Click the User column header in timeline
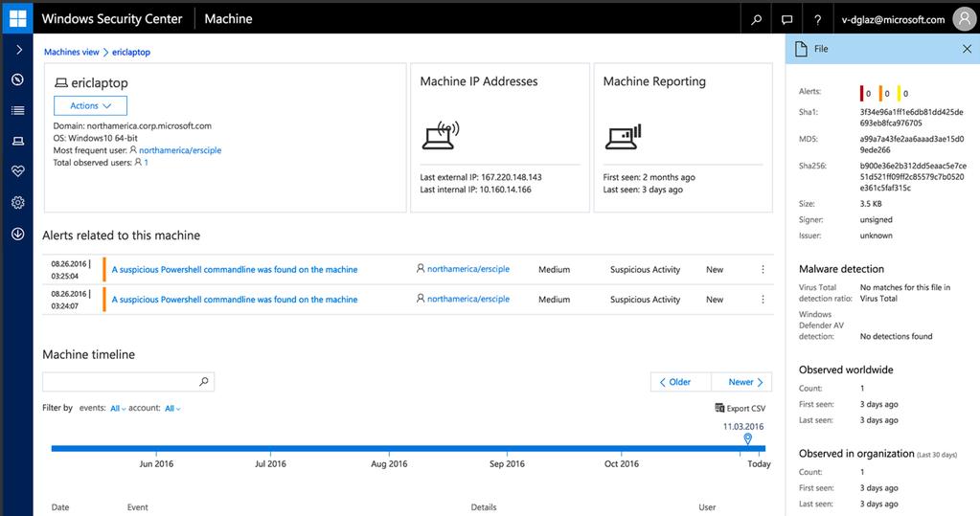This screenshot has width=980, height=516. [x=707, y=507]
